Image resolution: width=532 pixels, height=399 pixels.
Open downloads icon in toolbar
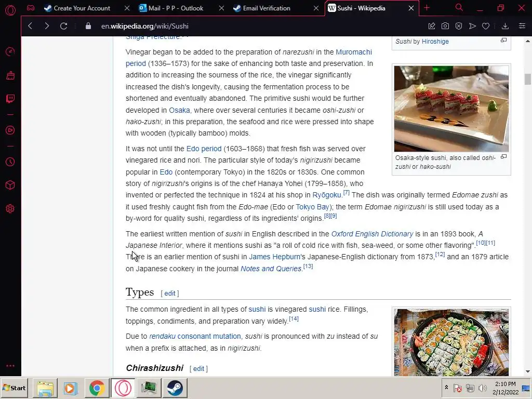pos(505,26)
